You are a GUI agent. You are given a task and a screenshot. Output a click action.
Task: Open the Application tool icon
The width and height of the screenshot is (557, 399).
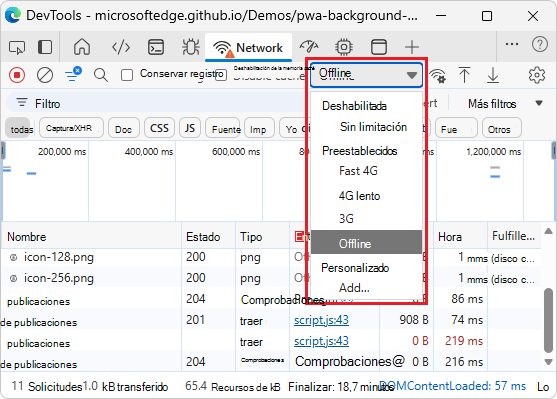379,47
